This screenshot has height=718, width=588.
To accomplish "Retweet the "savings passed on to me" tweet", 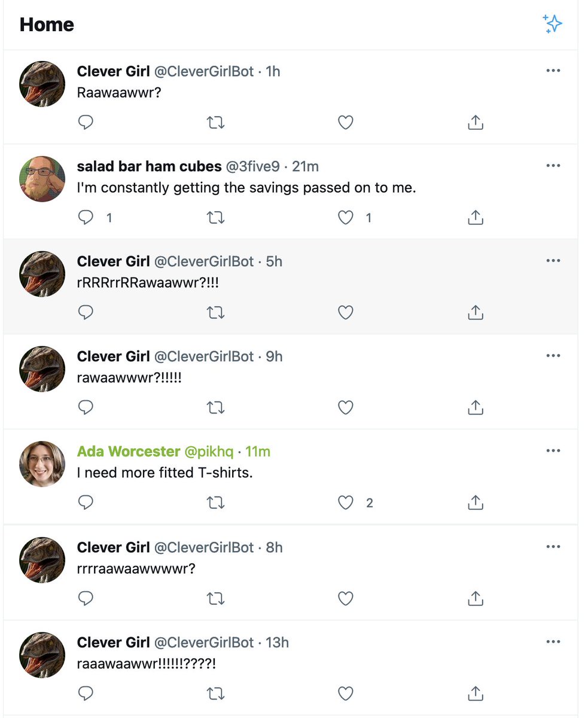I will [215, 218].
